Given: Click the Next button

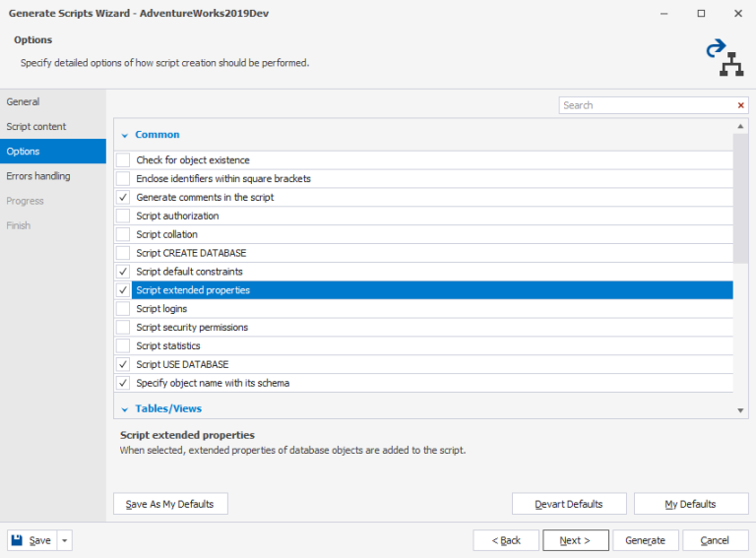Looking at the screenshot, I should point(574,540).
